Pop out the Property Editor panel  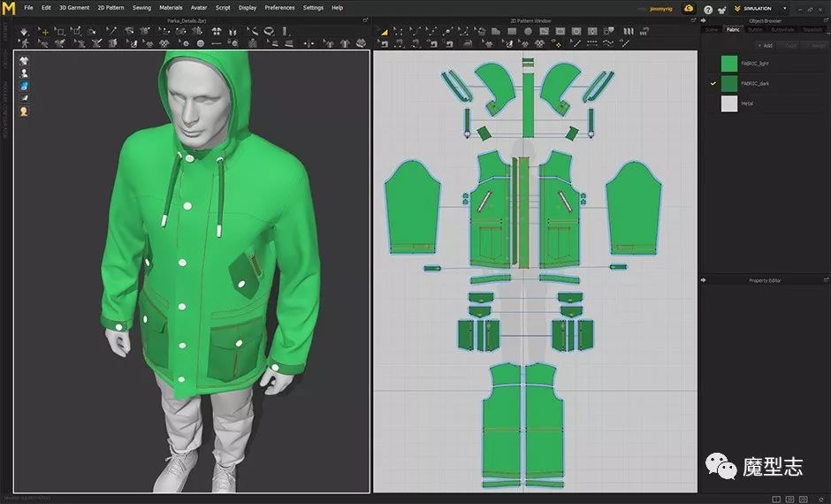[x=826, y=279]
